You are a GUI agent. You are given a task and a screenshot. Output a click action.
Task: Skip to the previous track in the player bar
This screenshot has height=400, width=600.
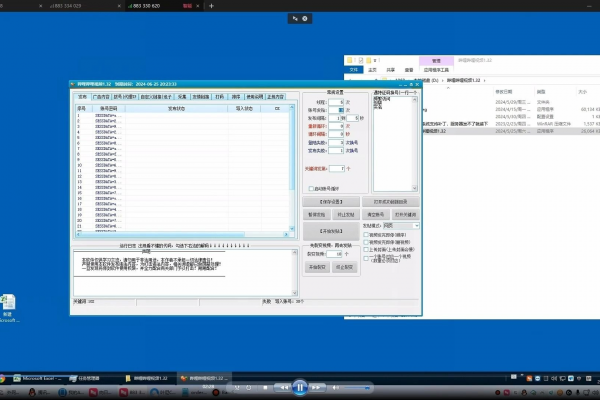click(x=283, y=386)
